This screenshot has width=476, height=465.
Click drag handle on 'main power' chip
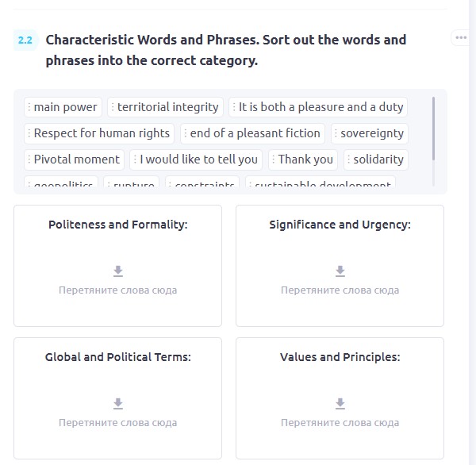[x=29, y=107]
